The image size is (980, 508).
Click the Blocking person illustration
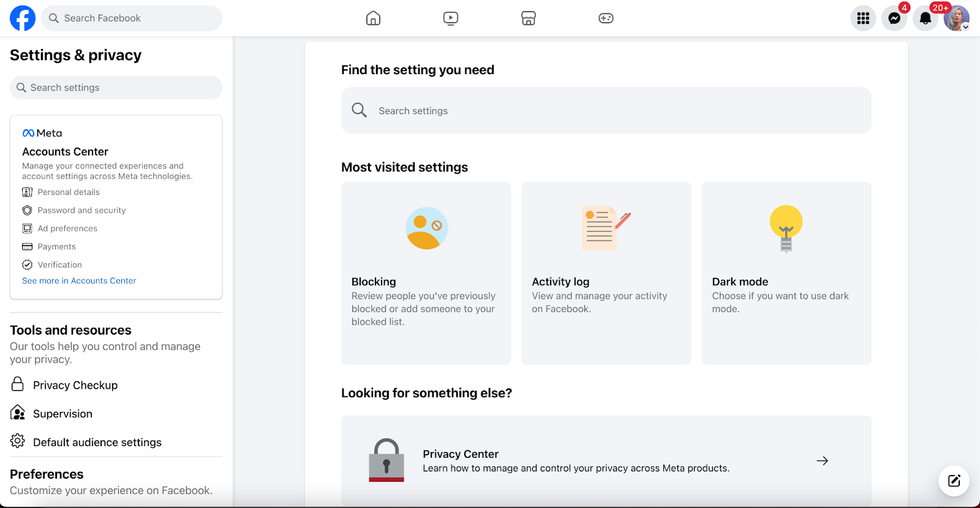(426, 228)
